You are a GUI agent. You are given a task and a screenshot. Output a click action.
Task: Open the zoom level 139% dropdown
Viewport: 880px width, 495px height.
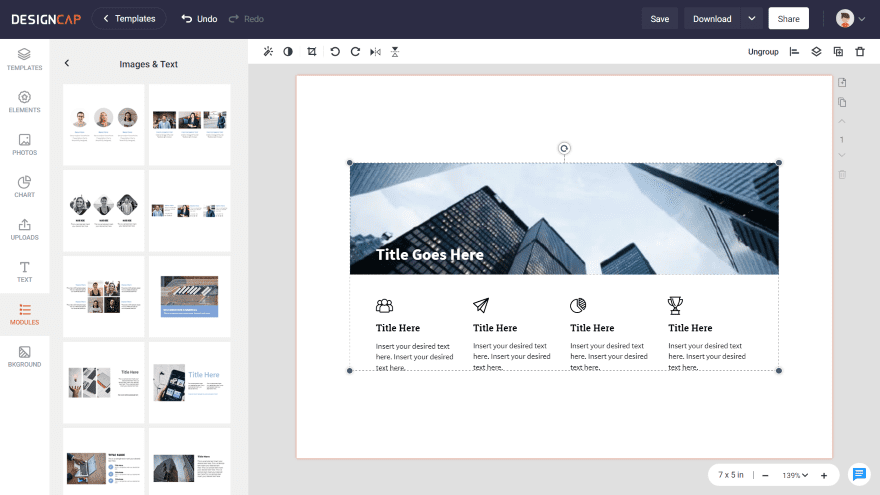[x=795, y=475]
